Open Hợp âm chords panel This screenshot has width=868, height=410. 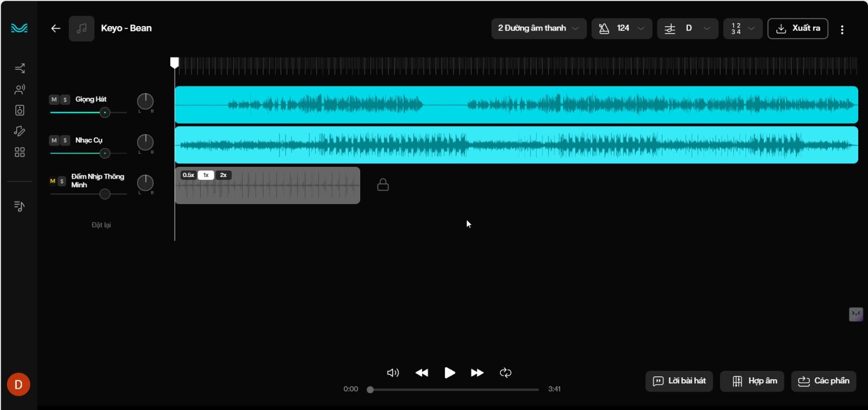click(752, 381)
